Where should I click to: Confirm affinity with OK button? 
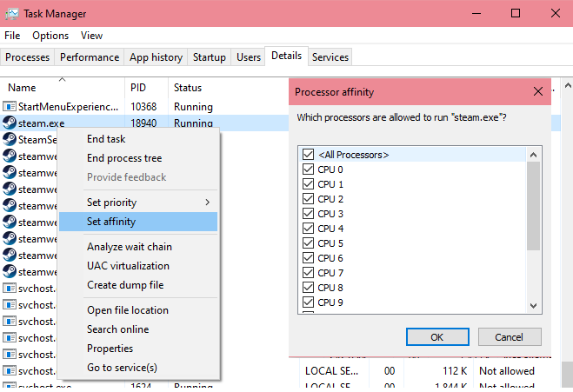coord(437,337)
